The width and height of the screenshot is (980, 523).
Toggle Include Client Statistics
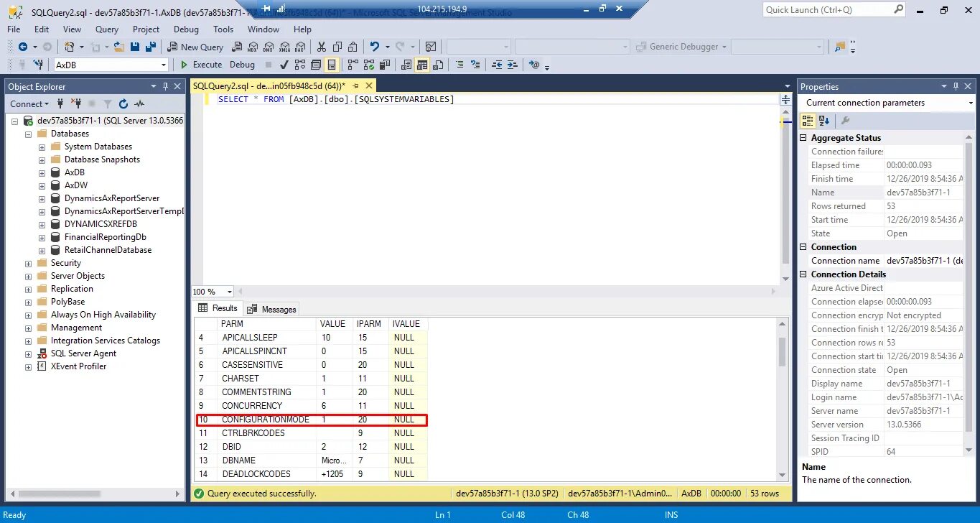[x=384, y=65]
